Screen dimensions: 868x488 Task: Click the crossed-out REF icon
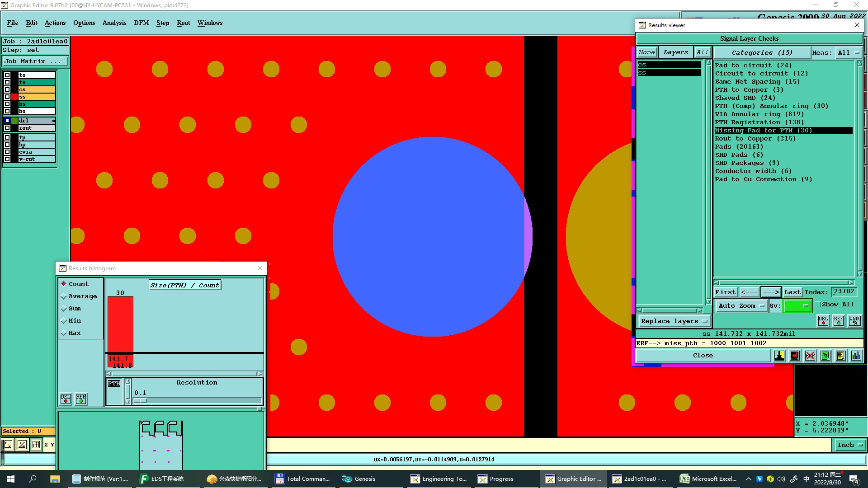pos(810,356)
